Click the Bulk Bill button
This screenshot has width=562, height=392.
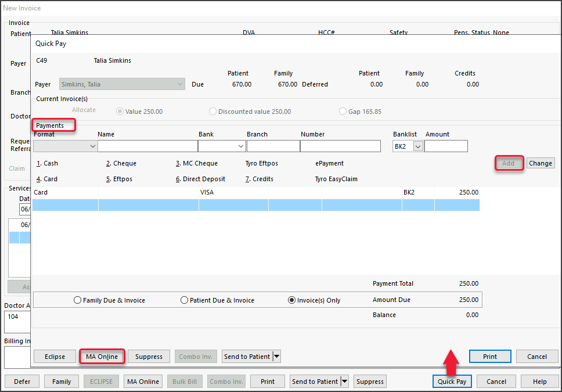(x=185, y=382)
